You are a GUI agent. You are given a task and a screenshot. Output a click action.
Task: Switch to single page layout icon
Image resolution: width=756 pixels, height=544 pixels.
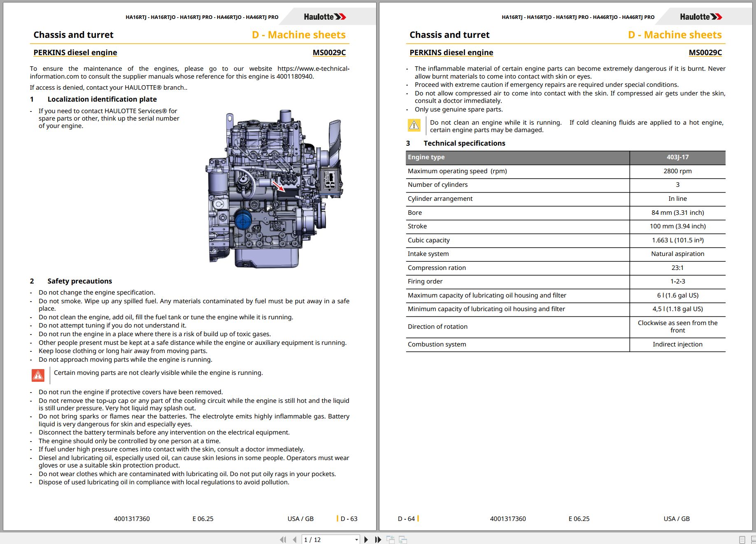(x=742, y=540)
